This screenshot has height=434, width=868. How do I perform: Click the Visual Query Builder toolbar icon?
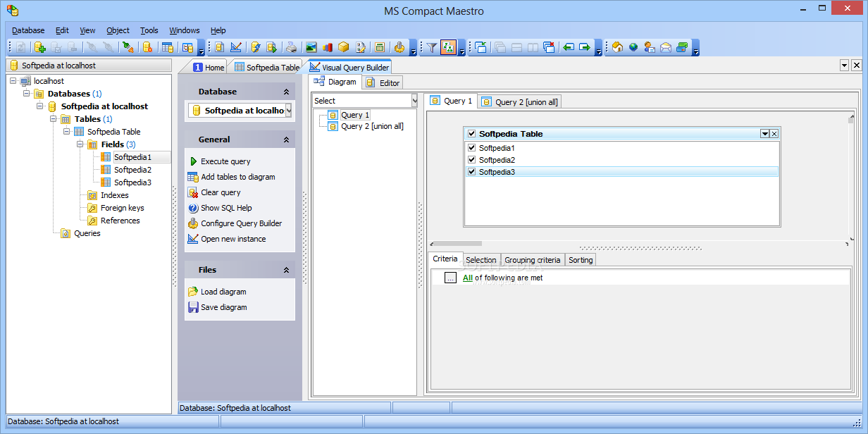[235, 47]
